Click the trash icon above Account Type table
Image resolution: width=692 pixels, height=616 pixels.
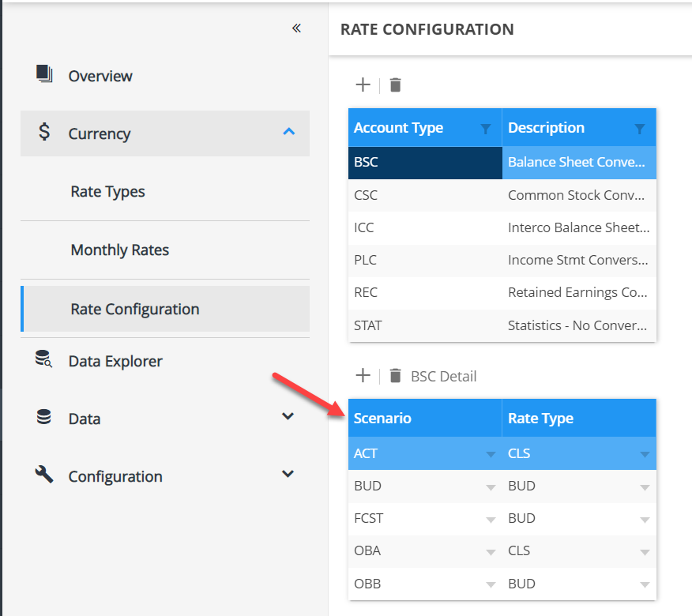396,85
